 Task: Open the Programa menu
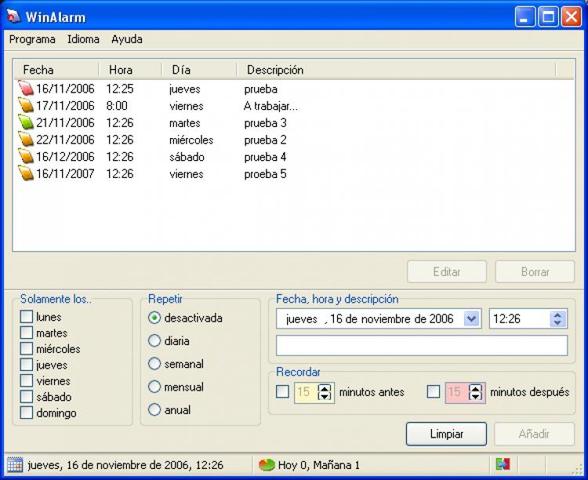pyautogui.click(x=32, y=39)
